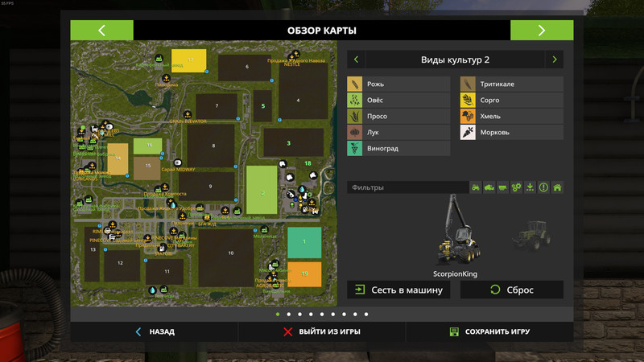
Task: Select the Рожь crop entry
Action: click(398, 84)
